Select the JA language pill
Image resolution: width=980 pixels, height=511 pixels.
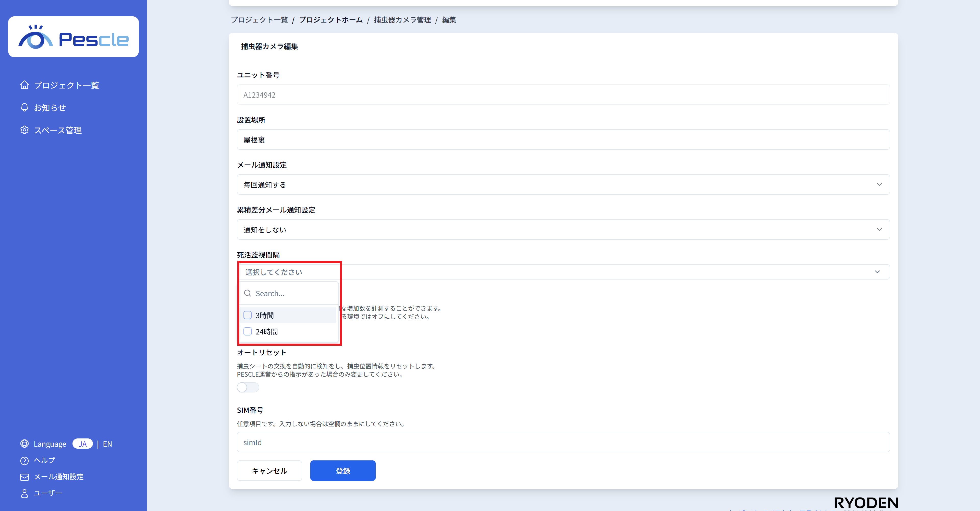click(82, 444)
